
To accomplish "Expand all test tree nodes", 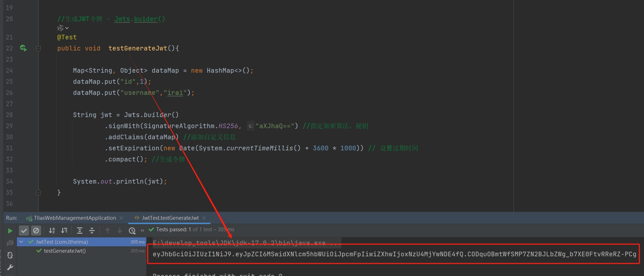I will point(80,231).
